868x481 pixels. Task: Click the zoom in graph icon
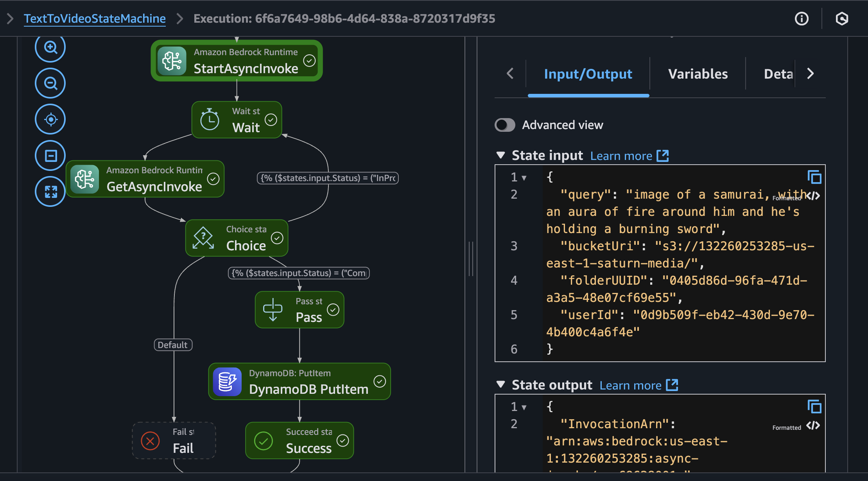50,48
